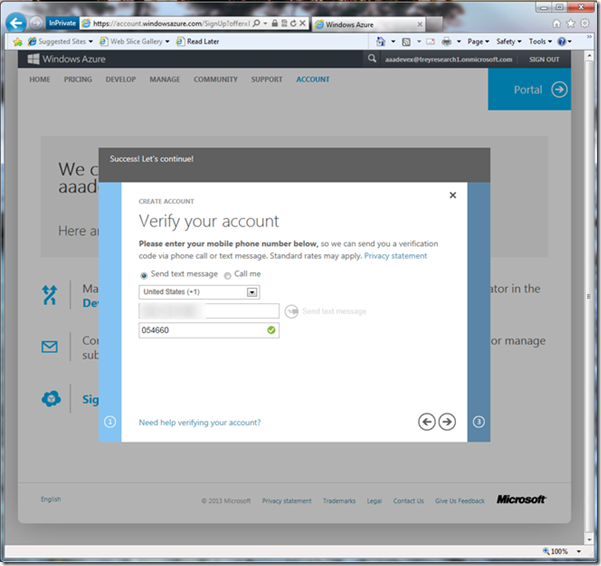Viewport: 601px width, 566px height.
Task: Click the Read Mail icon in command bar
Action: point(430,41)
